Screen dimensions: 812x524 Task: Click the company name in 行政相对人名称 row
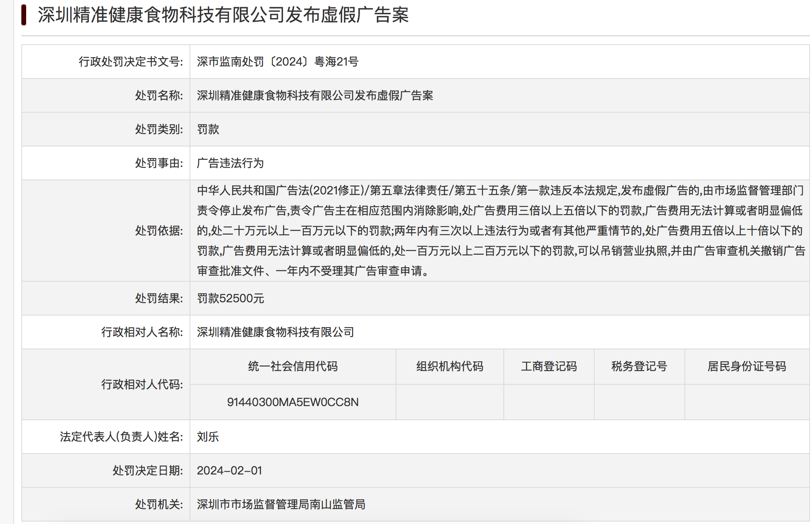275,332
